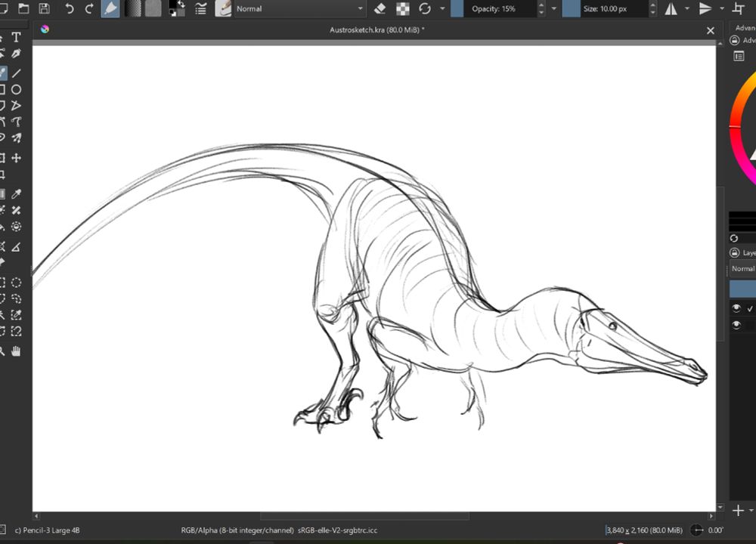Expand the dropdown arrow next to reload preset
The width and height of the screenshot is (756, 544).
442,8
